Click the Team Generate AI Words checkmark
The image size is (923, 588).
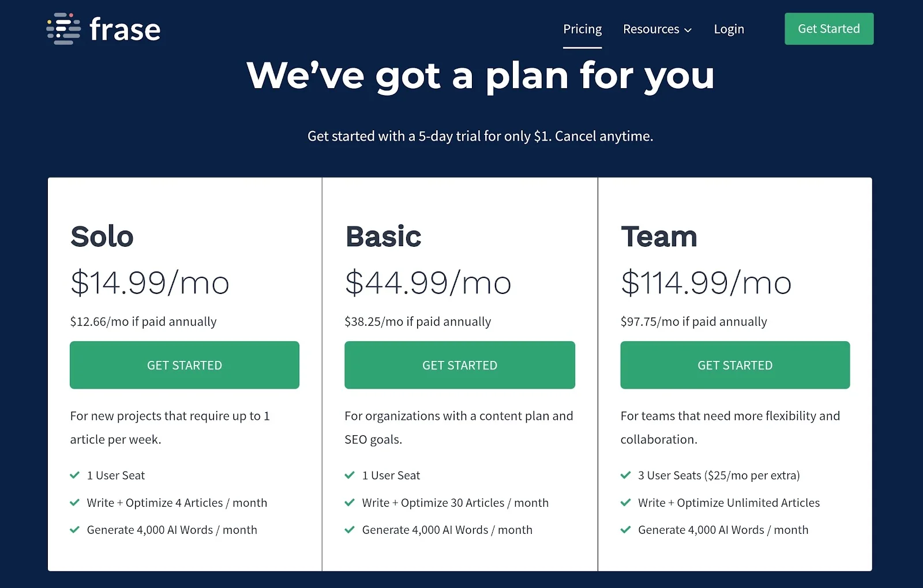pos(625,530)
